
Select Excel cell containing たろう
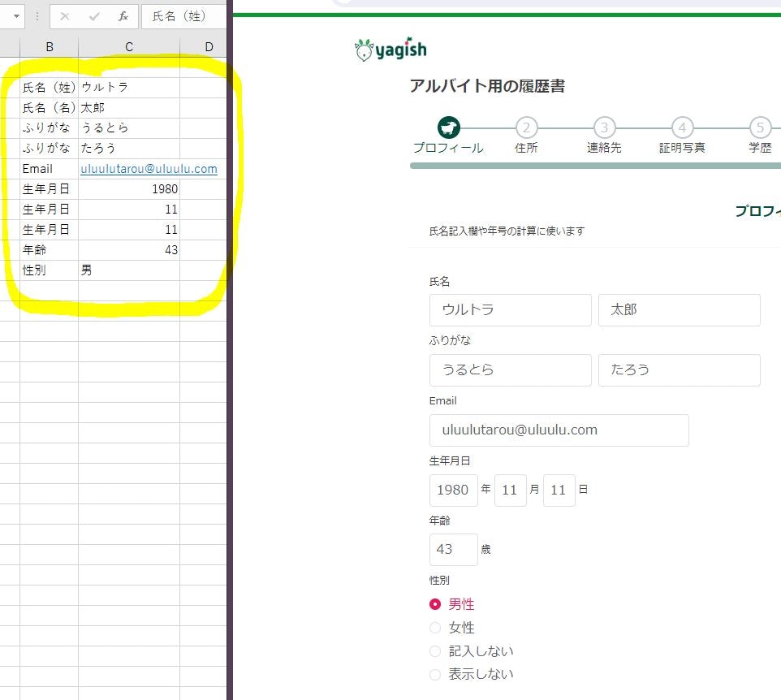tap(129, 149)
